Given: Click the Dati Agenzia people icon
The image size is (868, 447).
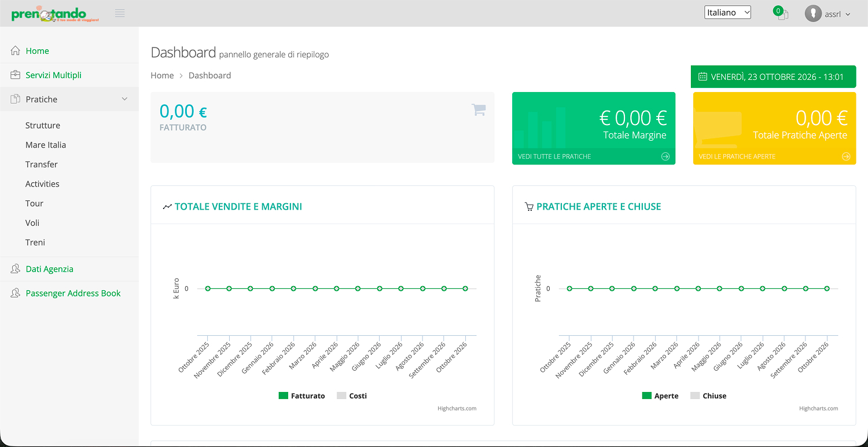Looking at the screenshot, I should pyautogui.click(x=16, y=269).
